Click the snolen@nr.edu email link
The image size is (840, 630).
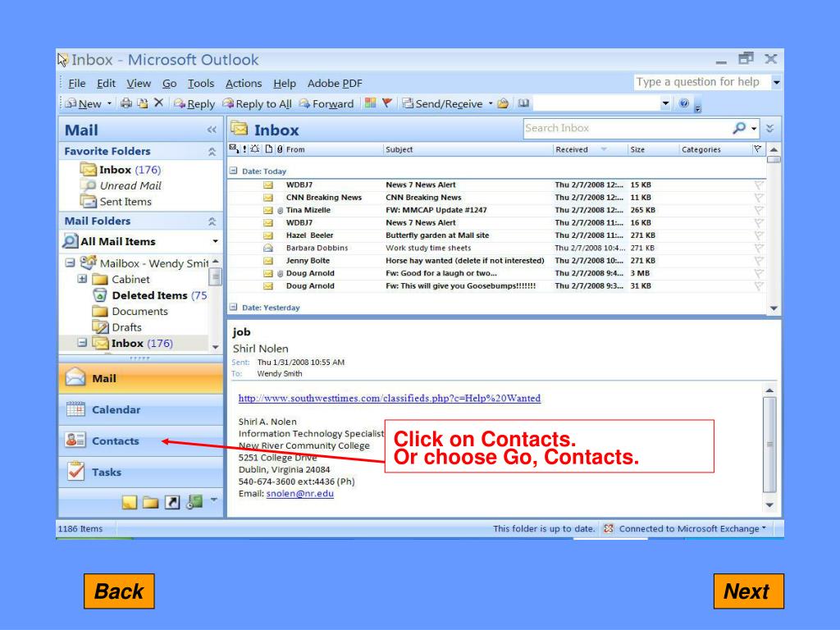[300, 493]
